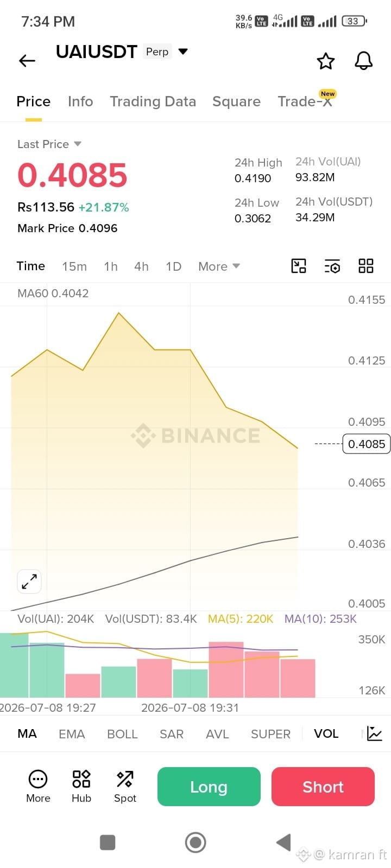This screenshot has height=868, width=391.
Task: Open chart settings icon
Action: [x=332, y=266]
